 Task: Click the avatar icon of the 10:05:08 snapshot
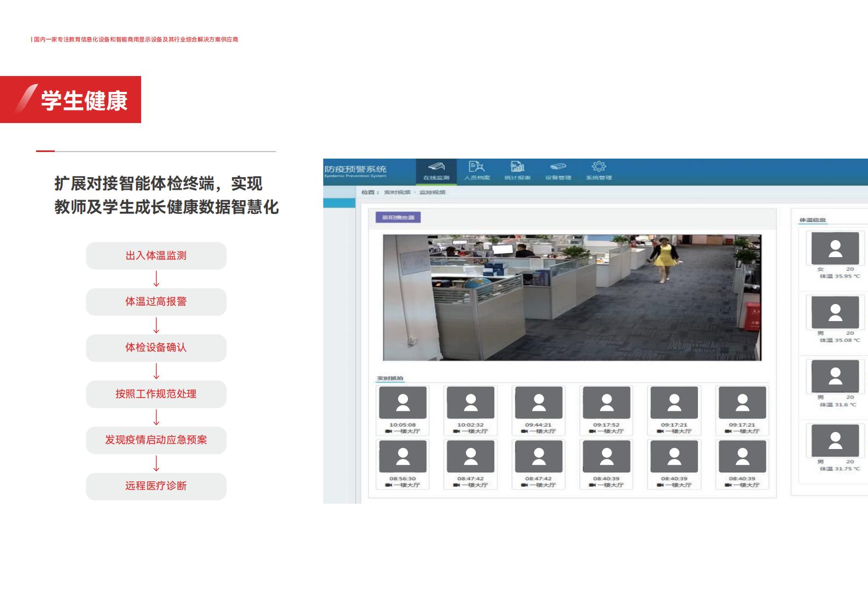click(403, 403)
